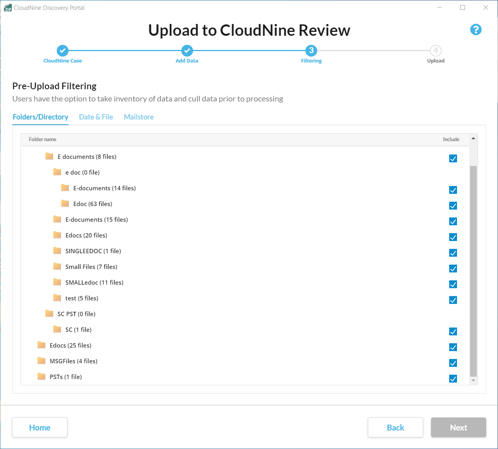Select the Folders/Directory tab
This screenshot has width=498, height=449.
(40, 117)
